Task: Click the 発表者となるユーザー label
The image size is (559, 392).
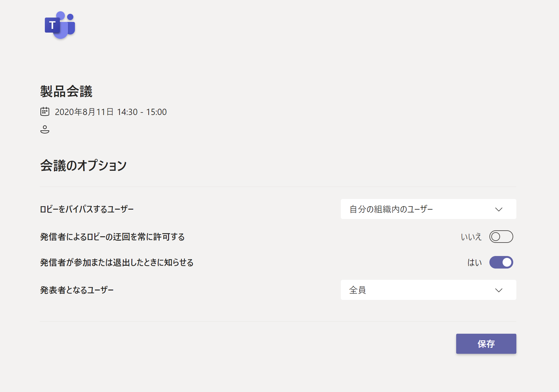Action: [x=77, y=290]
